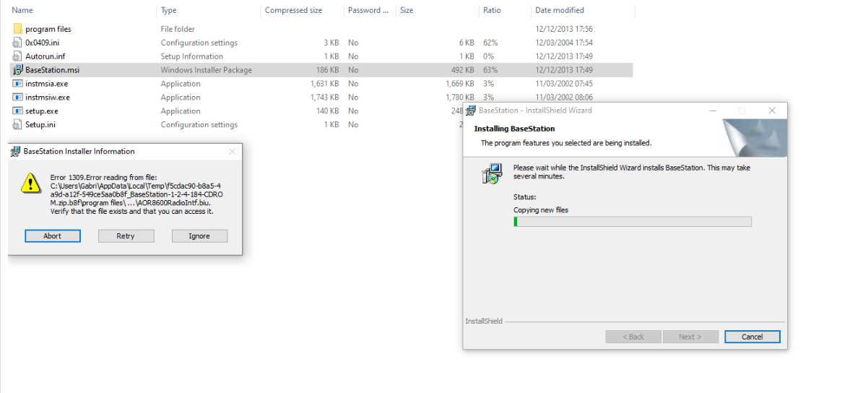Click the Copying new files status text
Viewport: 868px width, 393px height.
coord(541,210)
